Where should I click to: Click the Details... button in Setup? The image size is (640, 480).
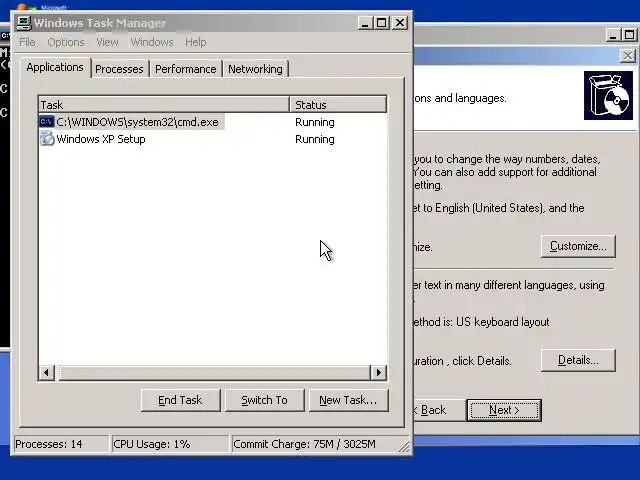pyautogui.click(x=578, y=360)
